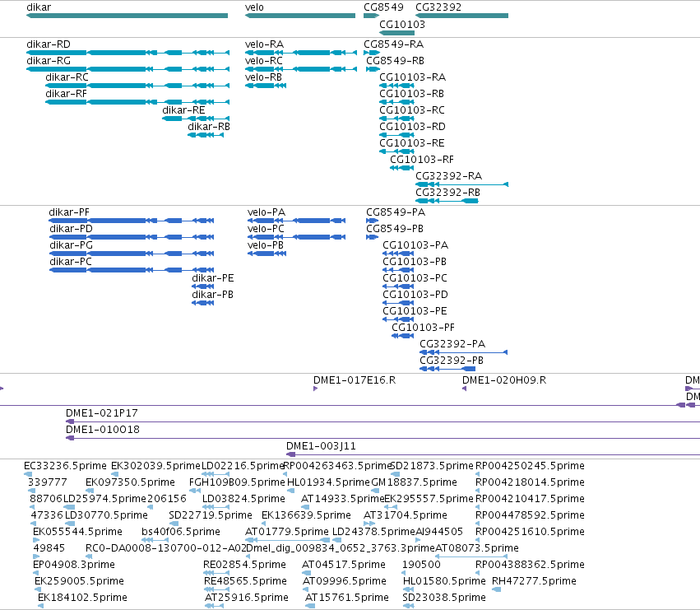Select the dikar-RE transcript
Viewport: 700px width, 610px height.
coord(196,119)
